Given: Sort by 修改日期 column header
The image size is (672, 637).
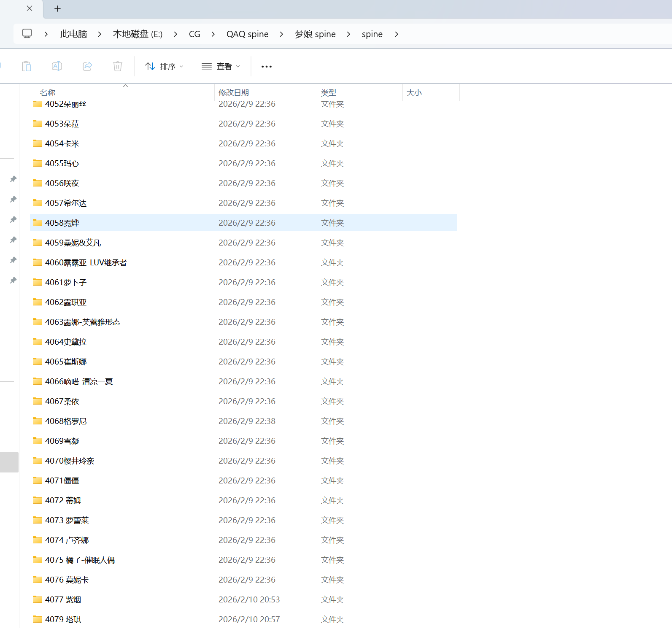Looking at the screenshot, I should tap(234, 92).
